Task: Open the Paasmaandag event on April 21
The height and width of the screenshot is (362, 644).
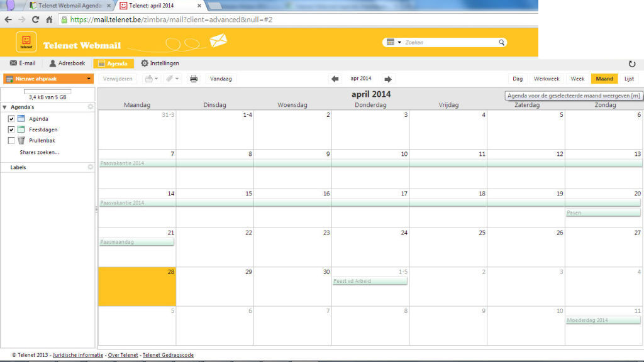Action: (x=136, y=242)
